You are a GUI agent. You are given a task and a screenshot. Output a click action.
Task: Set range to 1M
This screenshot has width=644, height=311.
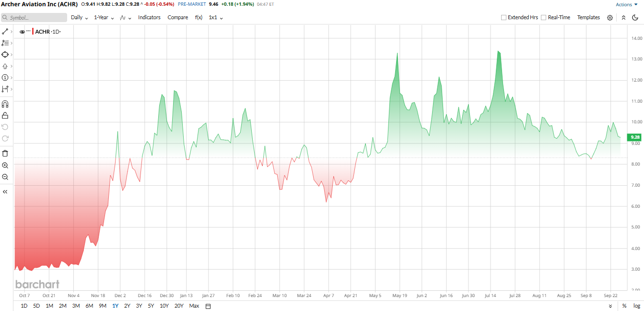coord(49,306)
